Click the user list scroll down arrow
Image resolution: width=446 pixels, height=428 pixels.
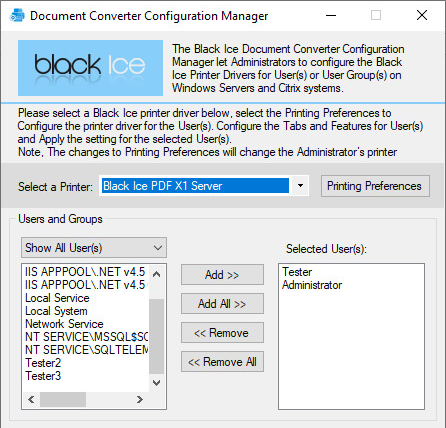[156, 383]
